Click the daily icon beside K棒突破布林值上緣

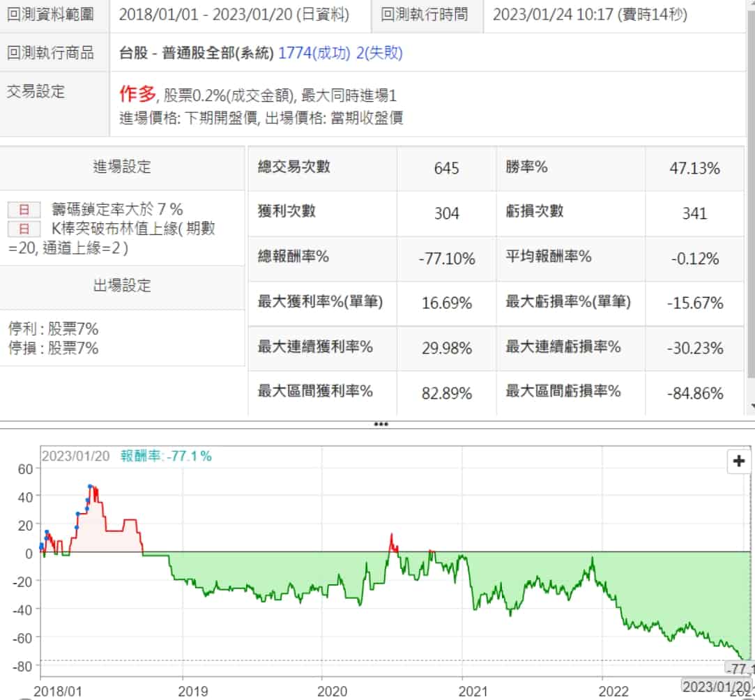coord(24,229)
